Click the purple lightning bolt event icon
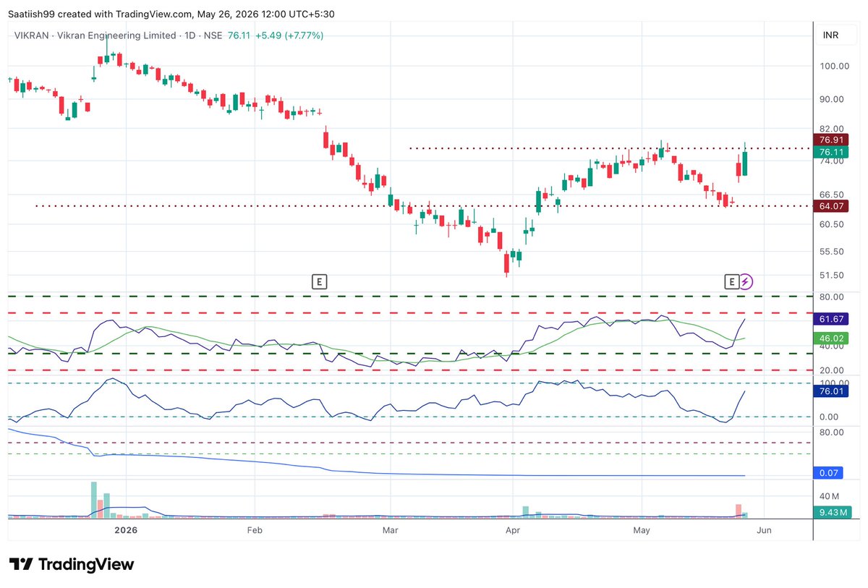The image size is (868, 588). (x=746, y=281)
